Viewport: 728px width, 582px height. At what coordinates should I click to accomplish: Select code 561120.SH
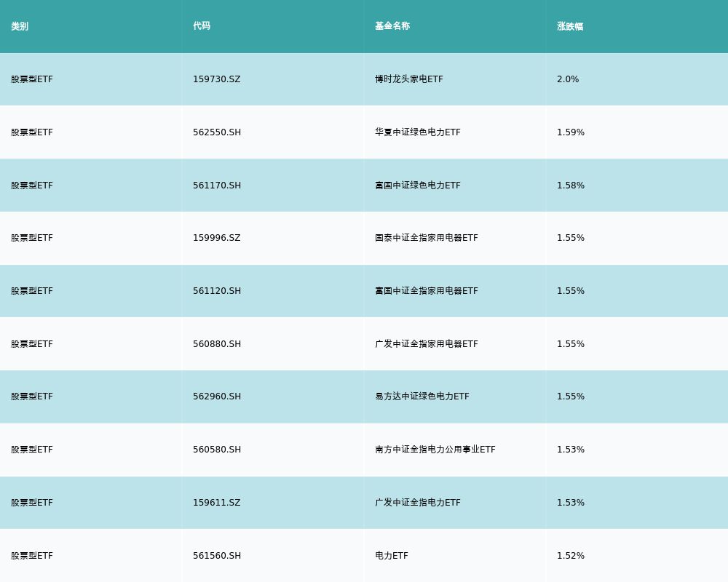coord(217,291)
